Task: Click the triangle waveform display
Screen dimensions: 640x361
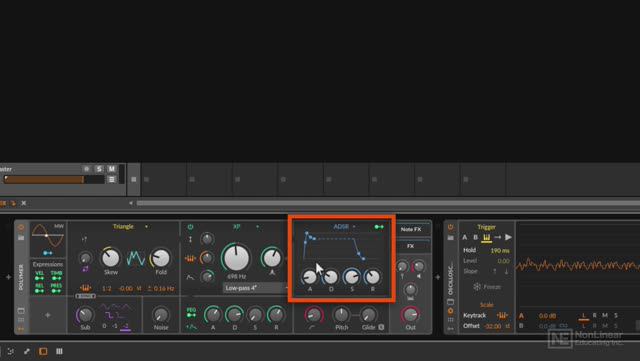Action: pyautogui.click(x=136, y=258)
